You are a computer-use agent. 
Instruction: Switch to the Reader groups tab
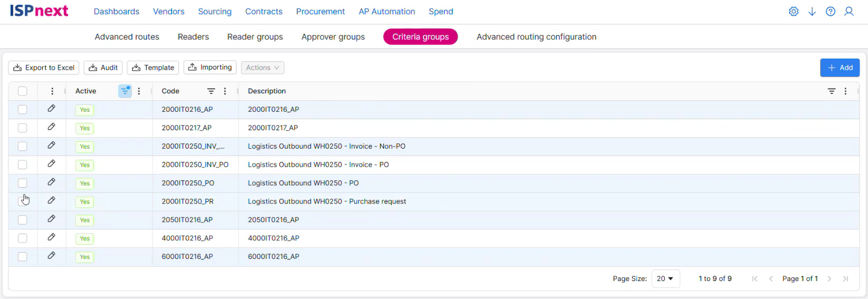tap(255, 37)
